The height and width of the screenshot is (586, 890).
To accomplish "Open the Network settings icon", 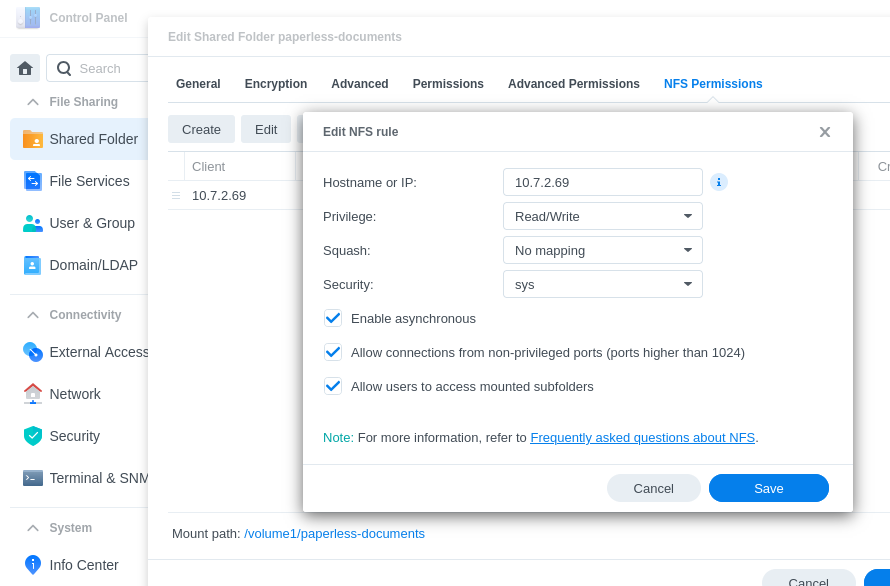I will (x=33, y=394).
